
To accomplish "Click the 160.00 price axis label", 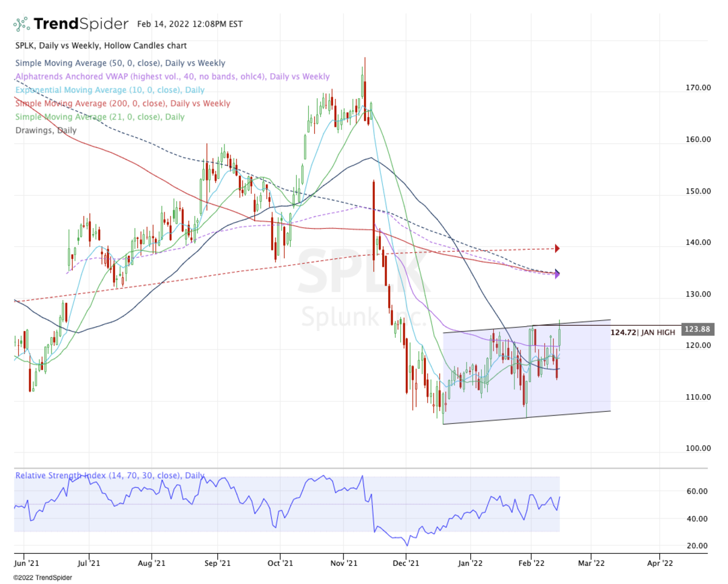I will click(698, 139).
